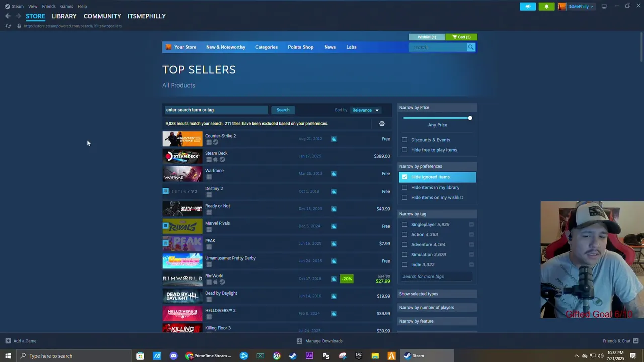
Task: Click Windows platform icon under Warframe
Action: [209, 177]
